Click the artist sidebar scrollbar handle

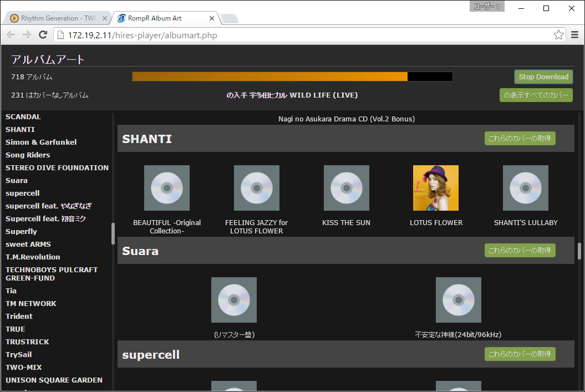(113, 233)
